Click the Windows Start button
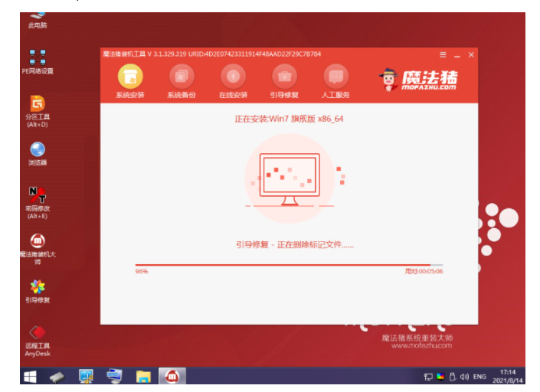Viewport: 540px width, 392px height. (30, 376)
